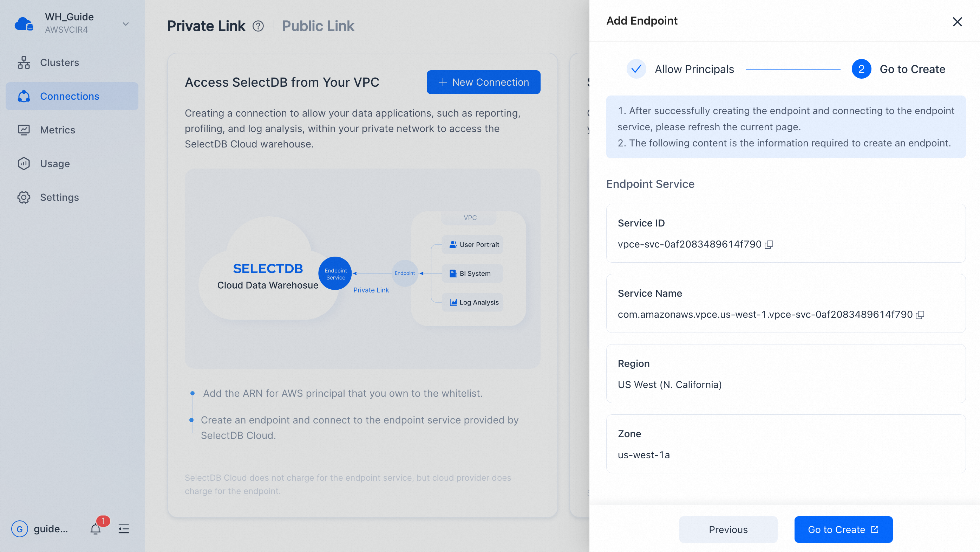Copy the Service Name value
The height and width of the screenshot is (552, 980).
(920, 315)
